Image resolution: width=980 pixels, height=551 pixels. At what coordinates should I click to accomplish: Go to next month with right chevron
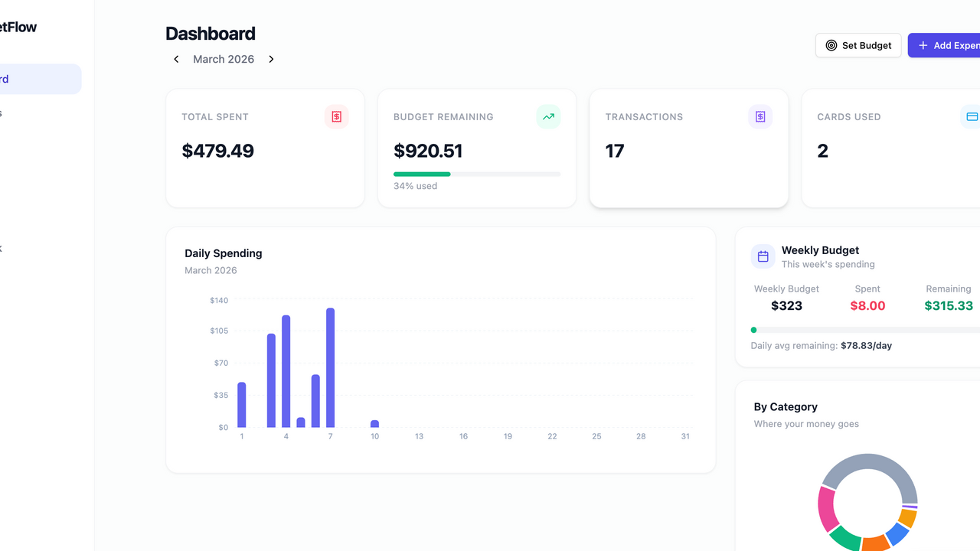click(x=271, y=59)
